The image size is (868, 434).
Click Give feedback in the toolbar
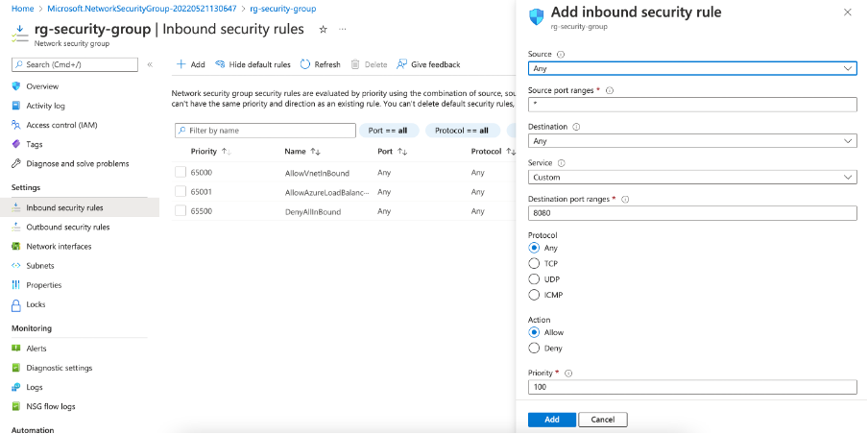tap(428, 64)
